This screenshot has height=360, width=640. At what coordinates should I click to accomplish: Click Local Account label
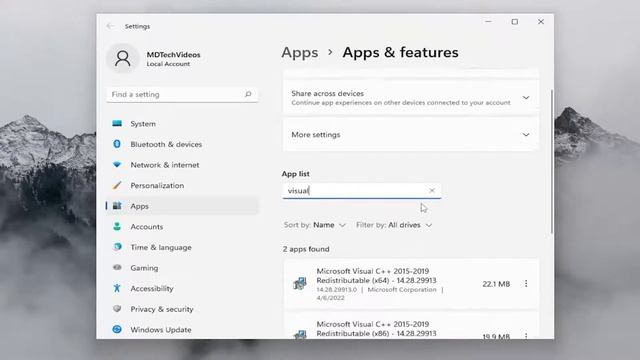click(168, 64)
